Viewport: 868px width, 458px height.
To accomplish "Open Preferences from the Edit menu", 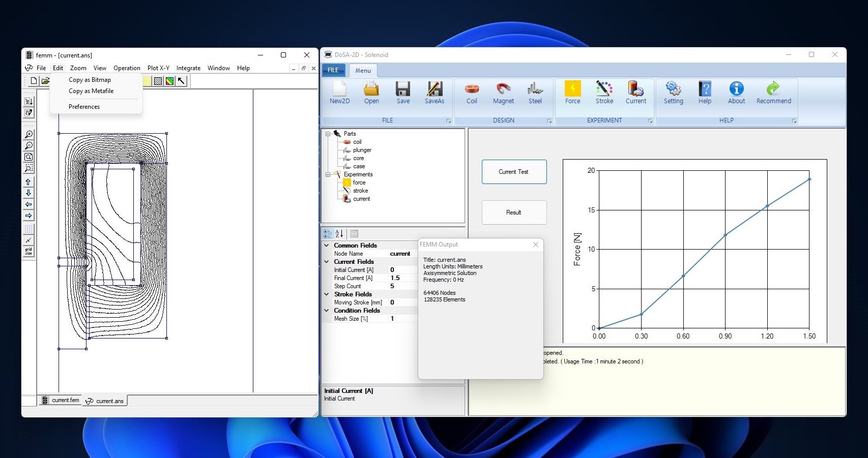I will (84, 107).
